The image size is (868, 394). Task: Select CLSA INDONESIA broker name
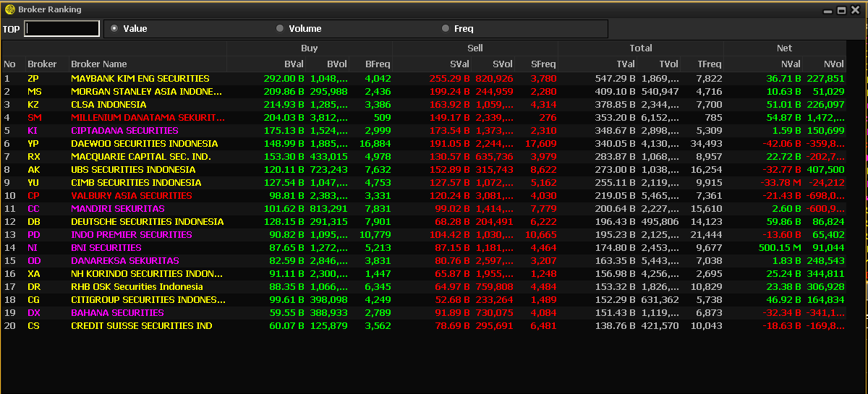109,104
